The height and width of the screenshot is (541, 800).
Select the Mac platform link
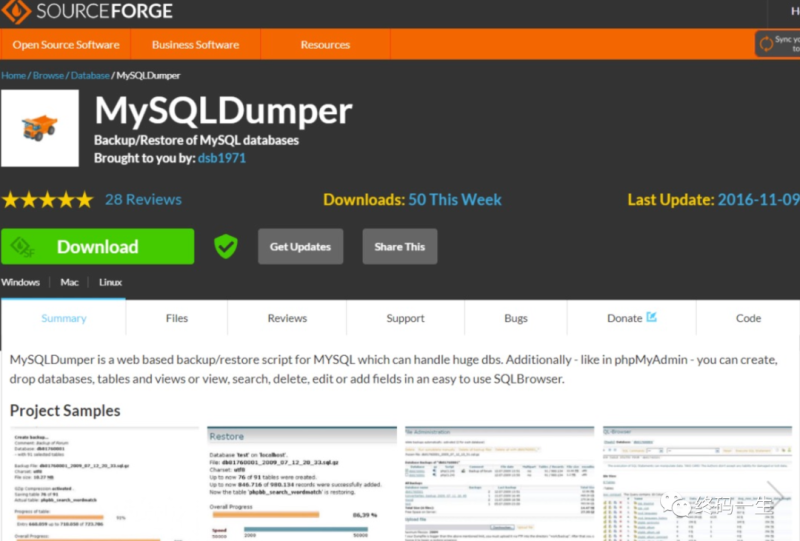click(x=69, y=282)
